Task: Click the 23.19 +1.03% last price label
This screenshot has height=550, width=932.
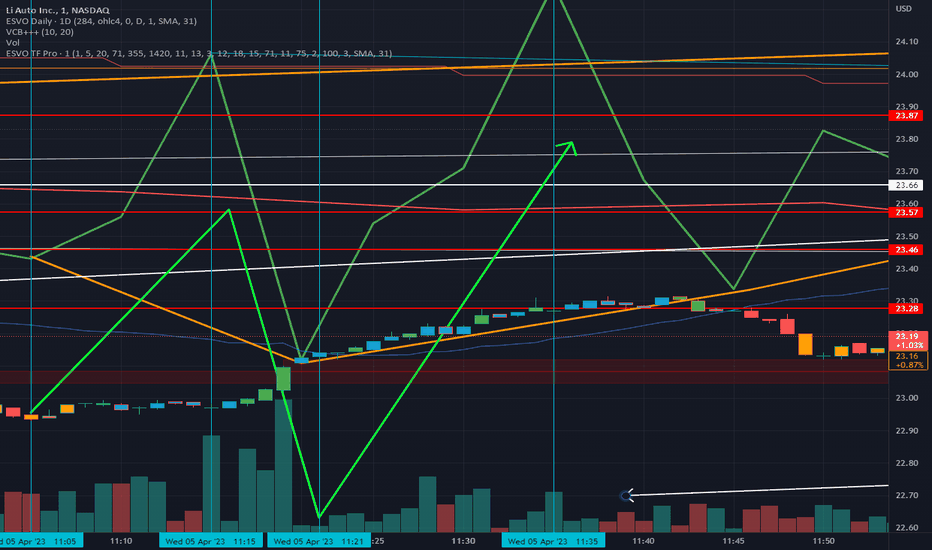Action: (x=908, y=341)
